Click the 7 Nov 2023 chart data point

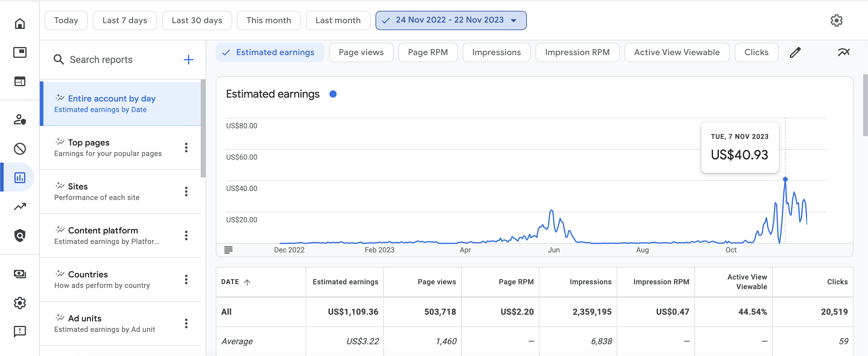[785, 179]
